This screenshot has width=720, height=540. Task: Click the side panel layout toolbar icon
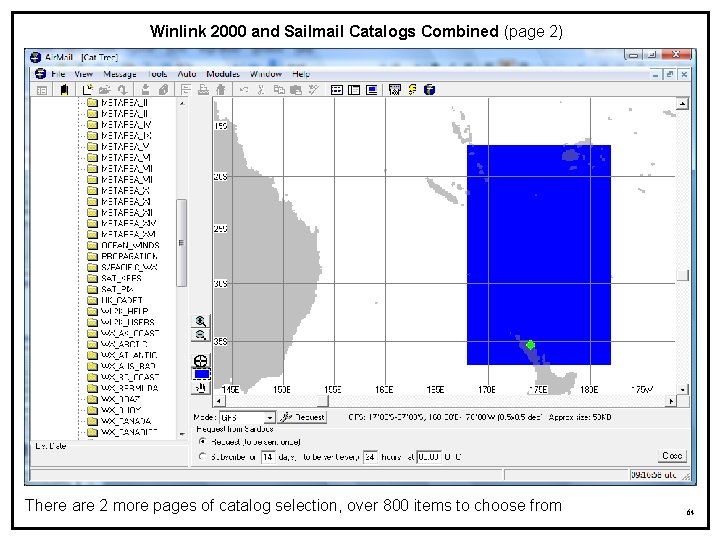click(354, 90)
